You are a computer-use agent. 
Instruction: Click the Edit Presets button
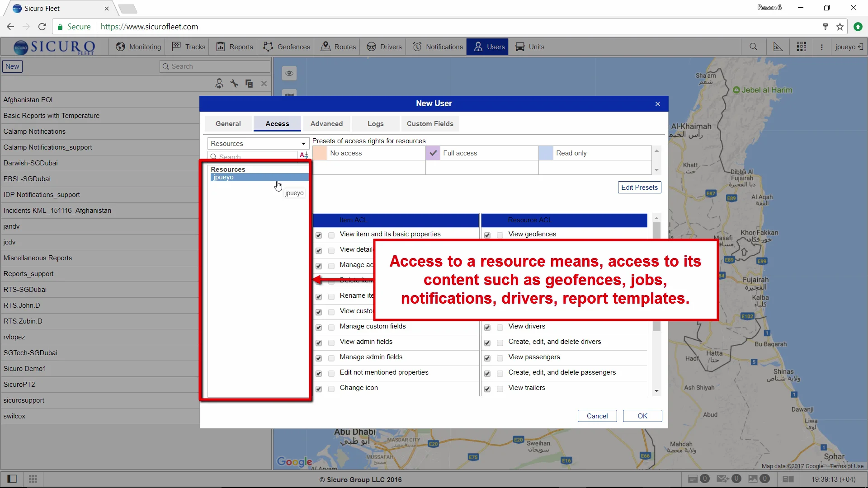(639, 188)
